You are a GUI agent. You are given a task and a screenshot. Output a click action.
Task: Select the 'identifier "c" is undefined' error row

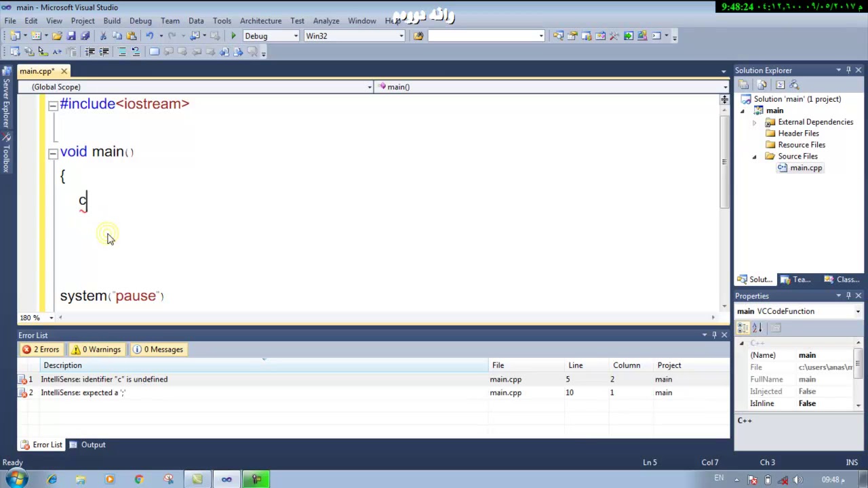coord(374,380)
